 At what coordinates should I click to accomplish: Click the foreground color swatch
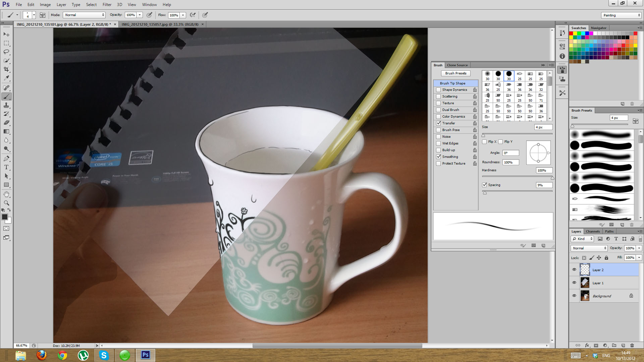[x=5, y=217]
